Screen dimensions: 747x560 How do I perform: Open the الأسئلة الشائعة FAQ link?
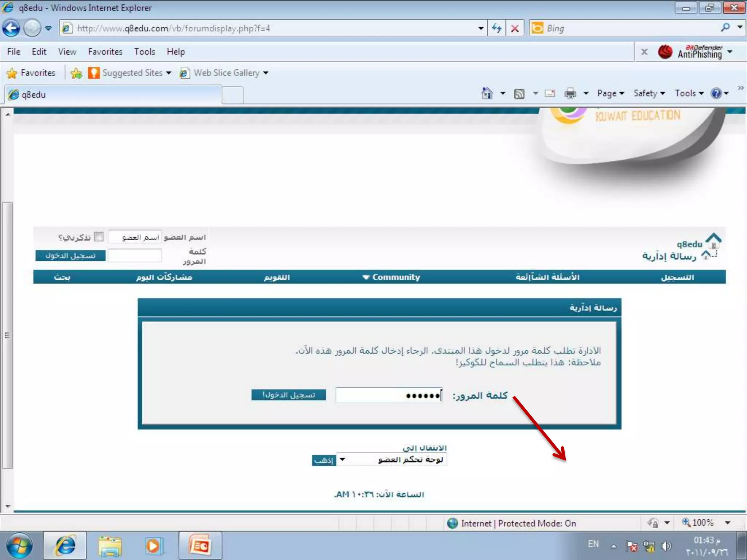click(x=547, y=277)
